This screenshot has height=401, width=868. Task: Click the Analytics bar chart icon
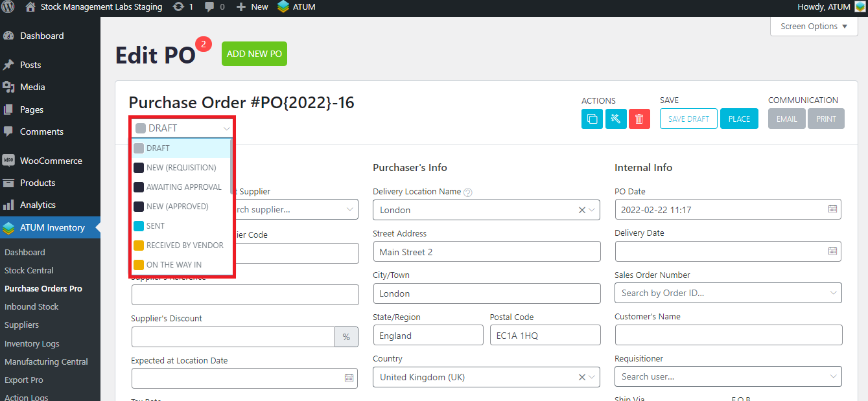(x=8, y=205)
